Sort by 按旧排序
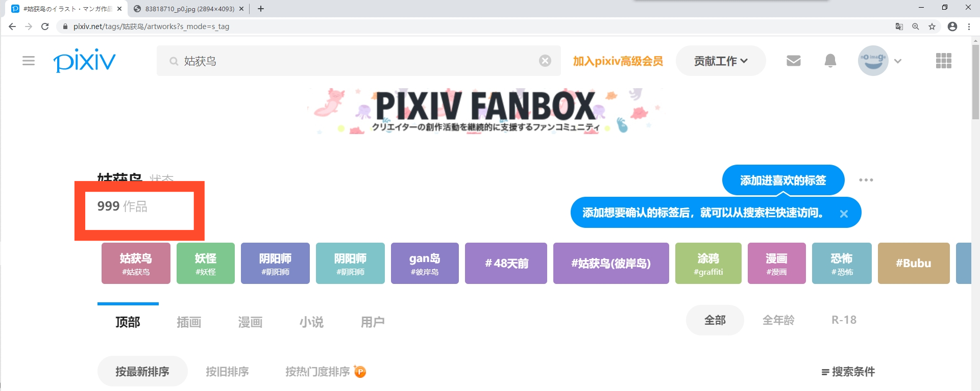 click(x=227, y=372)
